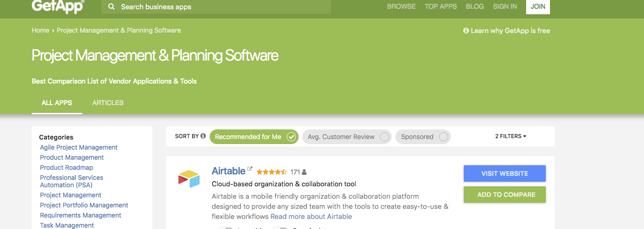
Task: Switch to the ARTICLES tab
Action: coord(108,103)
